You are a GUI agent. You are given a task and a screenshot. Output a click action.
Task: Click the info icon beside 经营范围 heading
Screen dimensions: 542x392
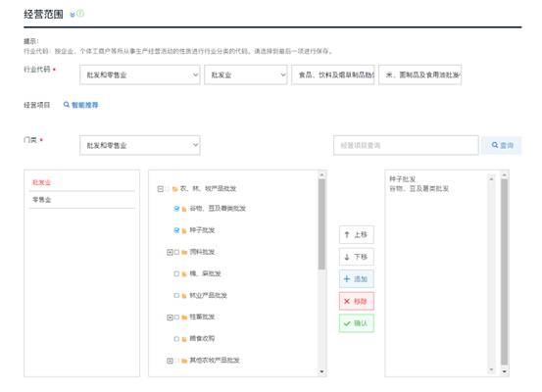(80, 14)
